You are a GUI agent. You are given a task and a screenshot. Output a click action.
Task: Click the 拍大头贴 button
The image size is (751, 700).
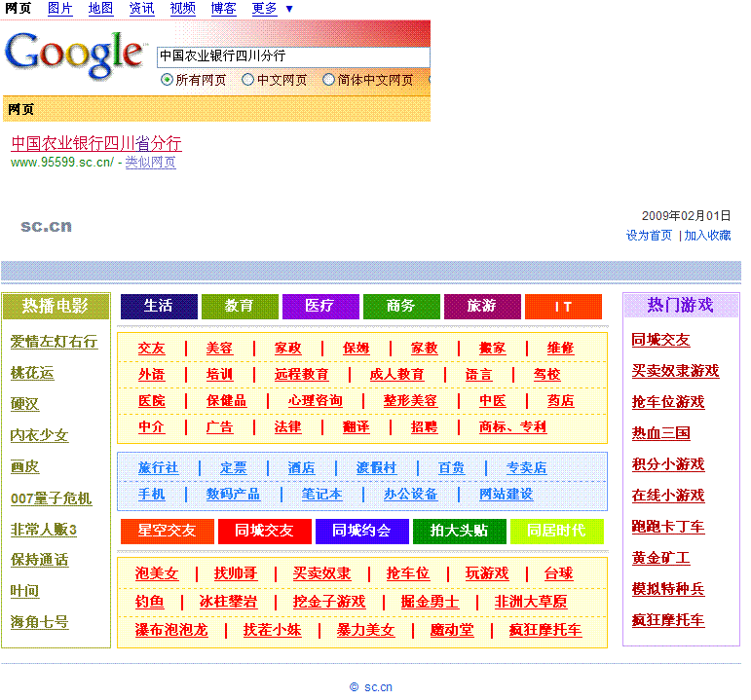[x=460, y=531]
